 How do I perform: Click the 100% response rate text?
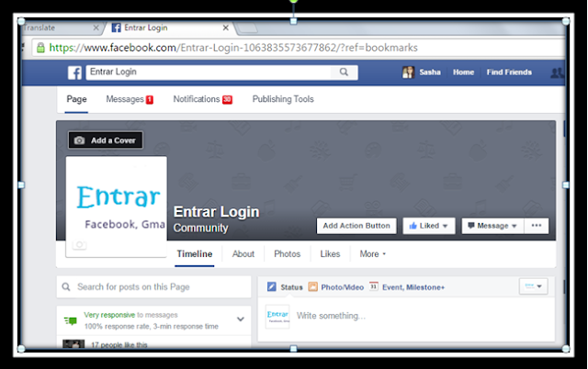click(x=151, y=326)
